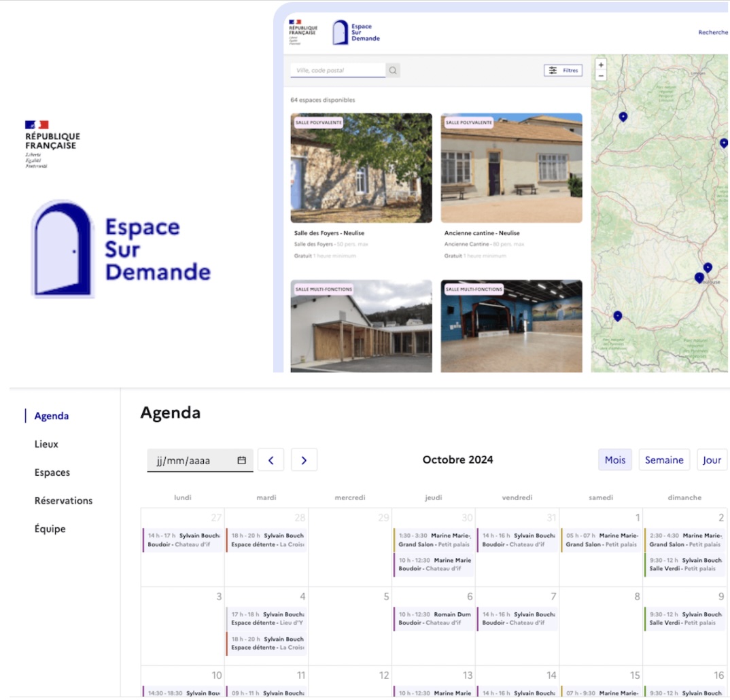Open the calendar date picker icon
The width and height of the screenshot is (730, 700).
tap(241, 460)
